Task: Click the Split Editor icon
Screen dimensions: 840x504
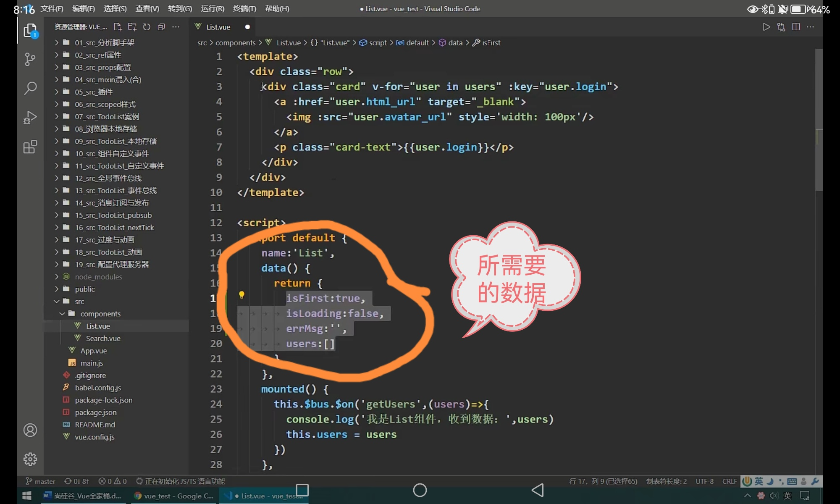Action: (796, 27)
